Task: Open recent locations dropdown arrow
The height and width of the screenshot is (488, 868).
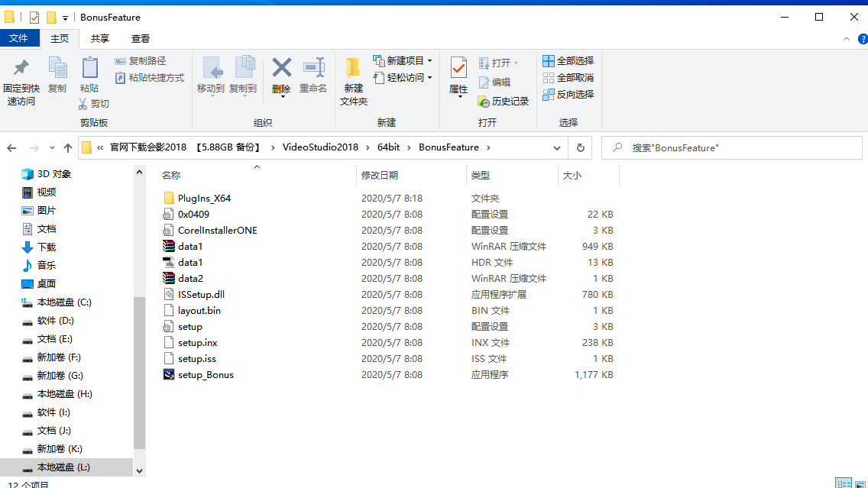Action: [x=52, y=147]
